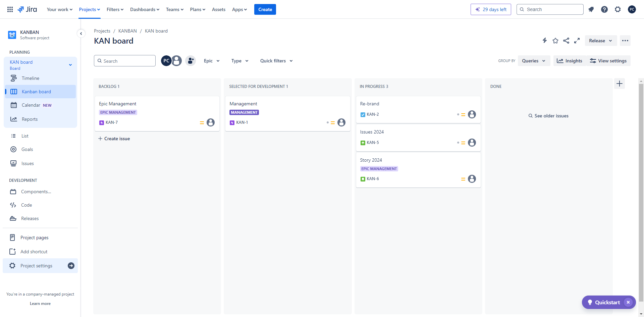
Task: Add a new column with plus icon
Action: pos(619,84)
